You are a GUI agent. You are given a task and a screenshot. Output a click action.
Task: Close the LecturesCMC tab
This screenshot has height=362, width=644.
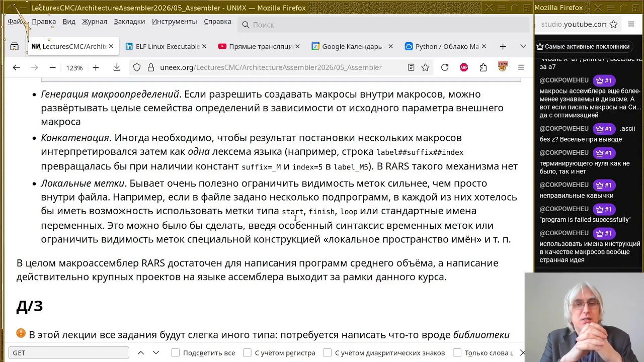(111, 46)
